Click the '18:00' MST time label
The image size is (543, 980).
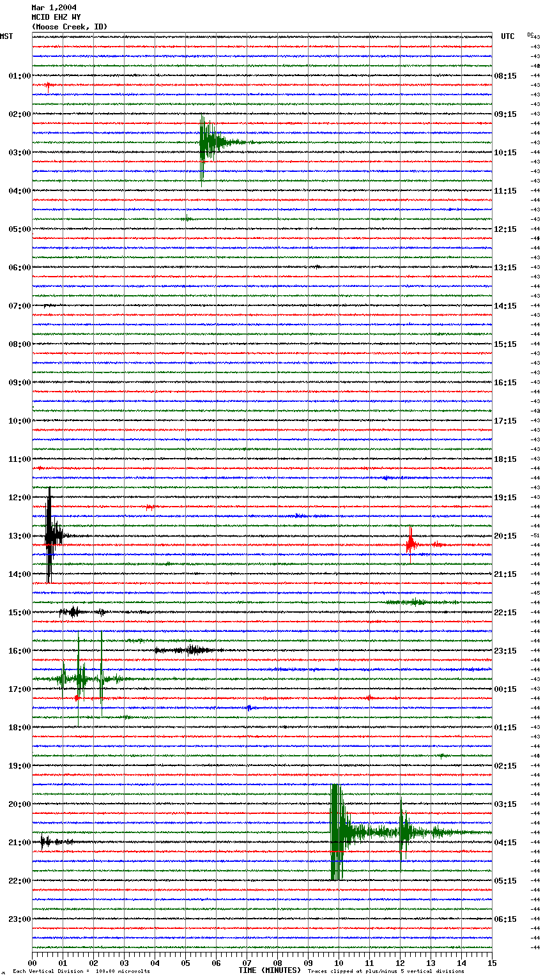click(x=20, y=728)
